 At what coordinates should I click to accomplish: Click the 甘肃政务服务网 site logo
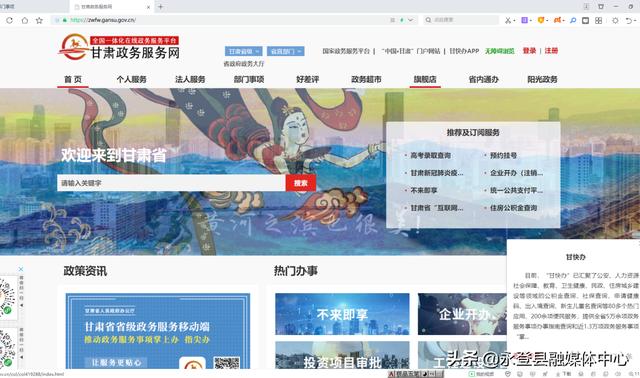(x=119, y=48)
